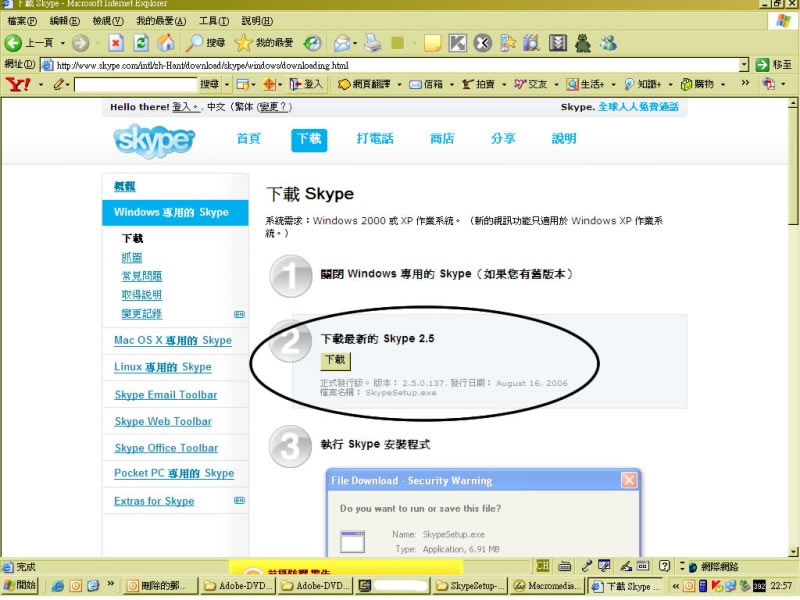This screenshot has height=600, width=800.
Task: Stop loading with the red X icon
Action: [116, 43]
